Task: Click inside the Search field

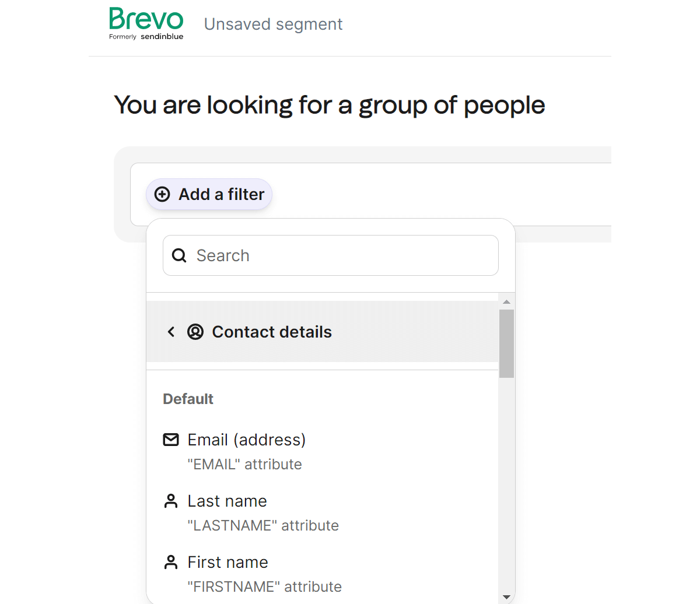Action: [330, 255]
